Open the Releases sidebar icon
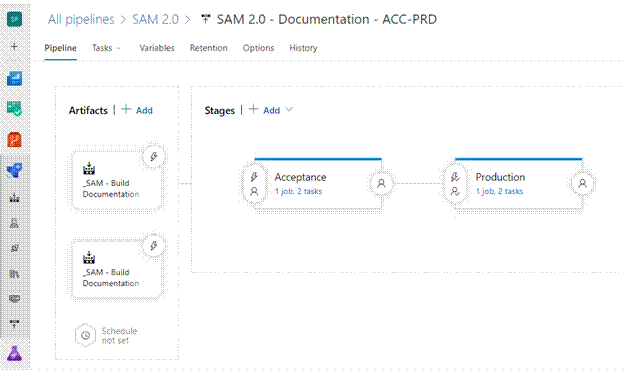Viewport: 624px width, 370px height. click(15, 248)
